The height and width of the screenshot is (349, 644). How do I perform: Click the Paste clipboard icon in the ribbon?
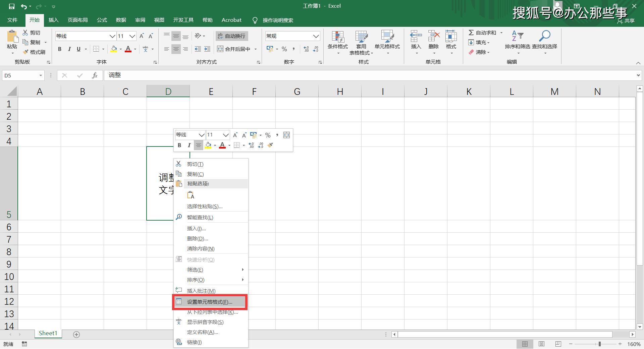(12, 37)
